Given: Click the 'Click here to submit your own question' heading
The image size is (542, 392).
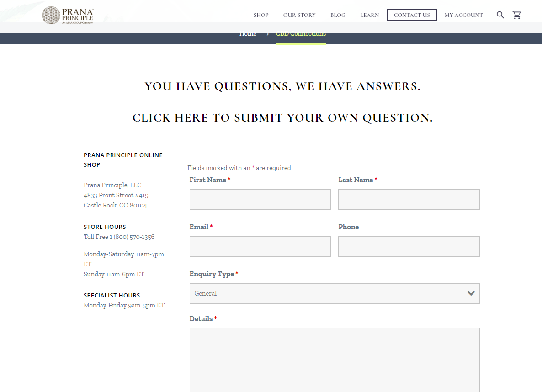Looking at the screenshot, I should (x=282, y=118).
